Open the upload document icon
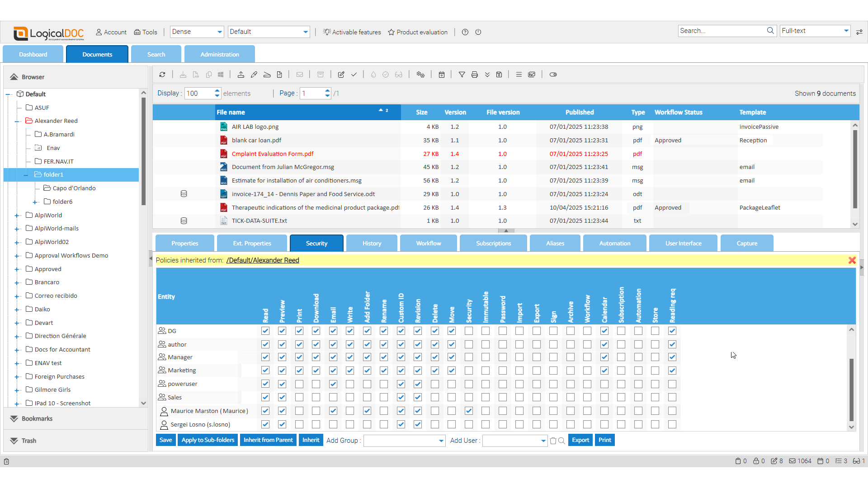Image resolution: width=868 pixels, height=488 pixels. 241,75
